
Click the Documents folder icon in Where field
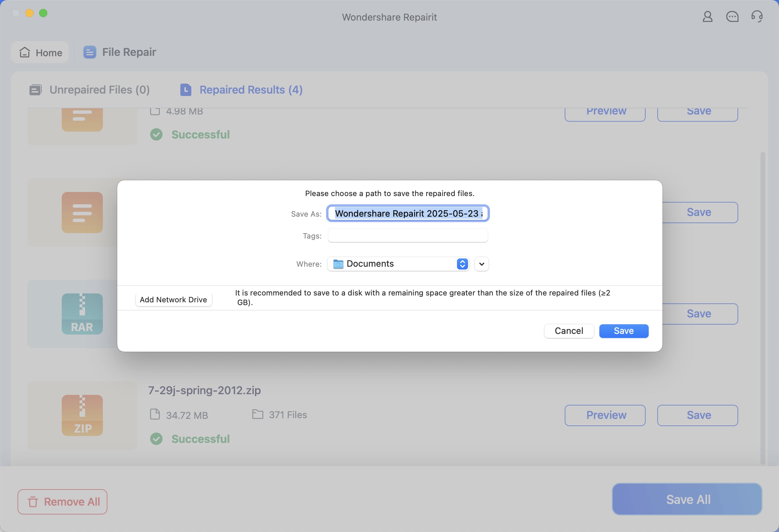338,264
